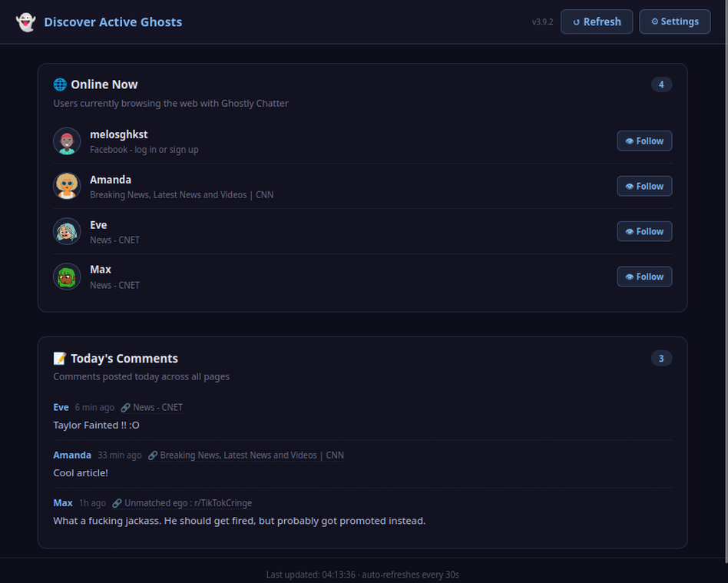This screenshot has height=583, width=728.
Task: Click the Online Now count badge 4
Action: tap(661, 84)
